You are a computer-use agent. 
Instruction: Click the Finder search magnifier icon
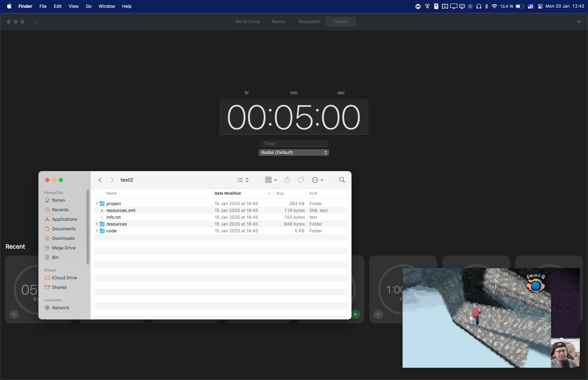(x=342, y=180)
